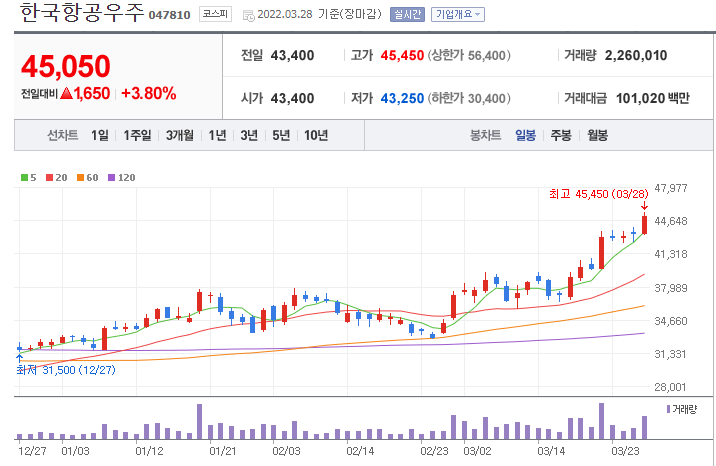Select the 1주일 line chart tab

[137, 135]
